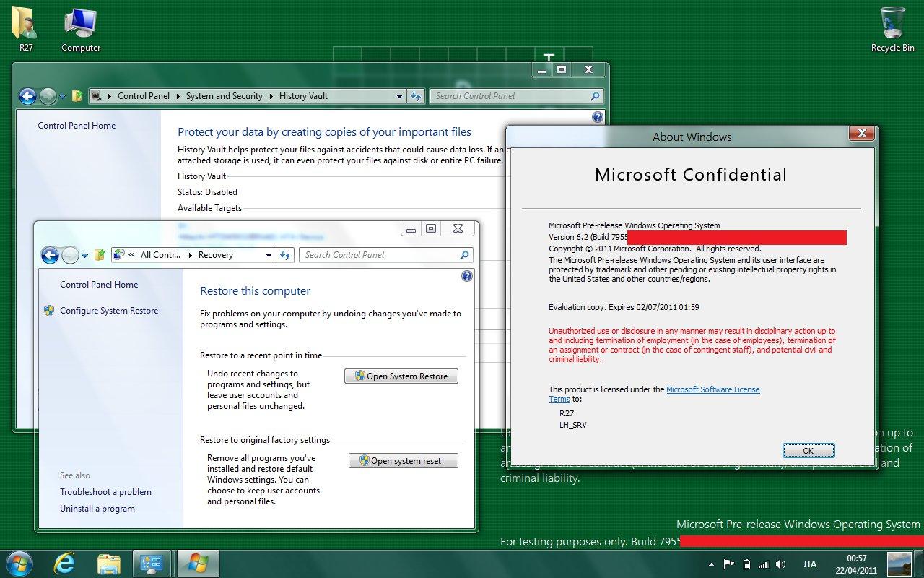
Task: Click the Configure System Restore link
Action: pos(109,311)
